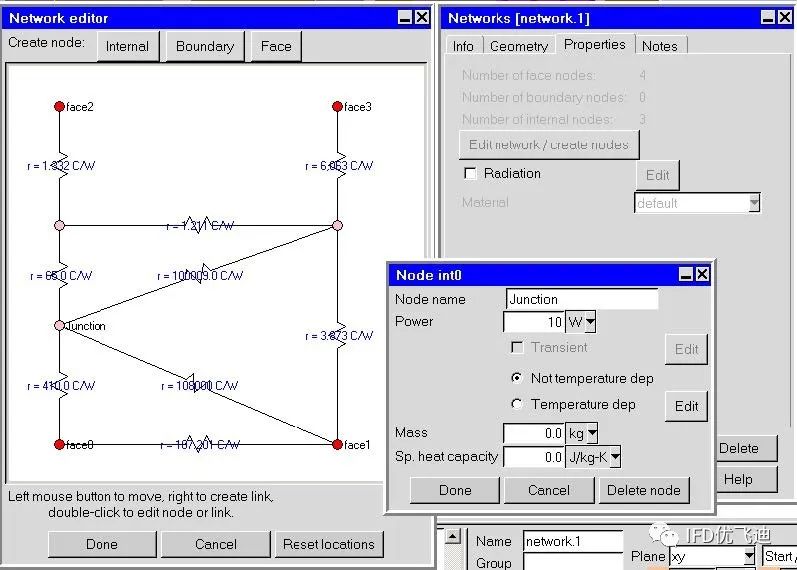The image size is (797, 570).
Task: Select the face1 node in network diagram
Action: pos(337,444)
